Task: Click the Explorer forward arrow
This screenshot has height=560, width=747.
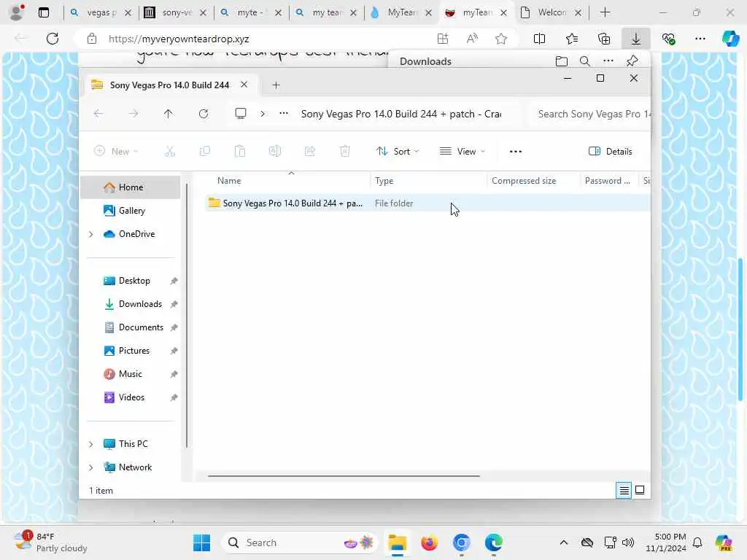Action: [133, 114]
